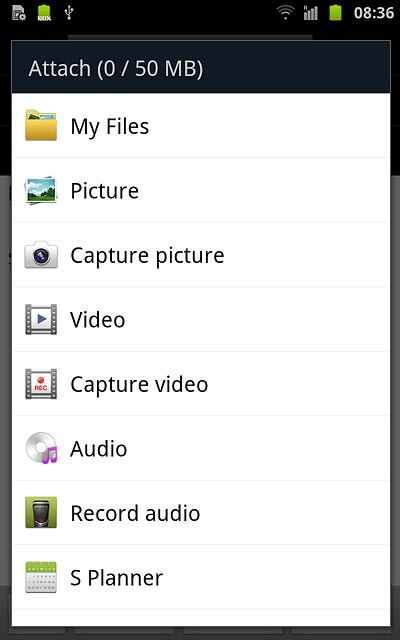The height and width of the screenshot is (640, 400).
Task: Tap the Audio disc icon
Action: tap(42, 448)
